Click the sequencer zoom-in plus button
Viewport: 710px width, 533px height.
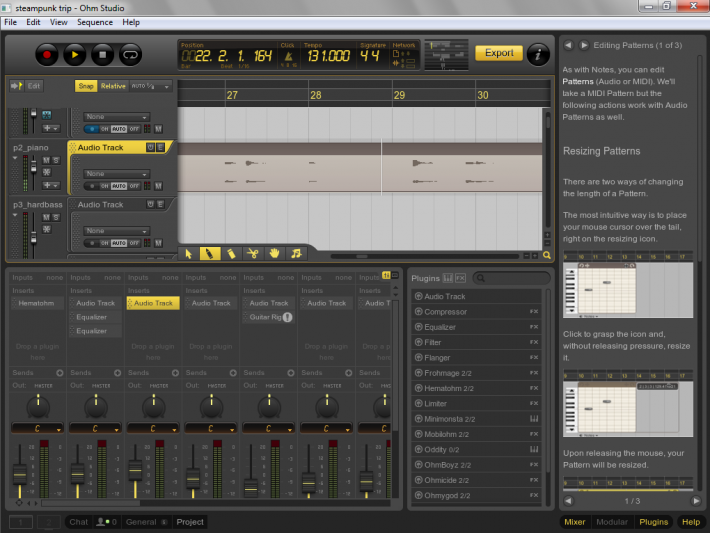[x=535, y=256]
